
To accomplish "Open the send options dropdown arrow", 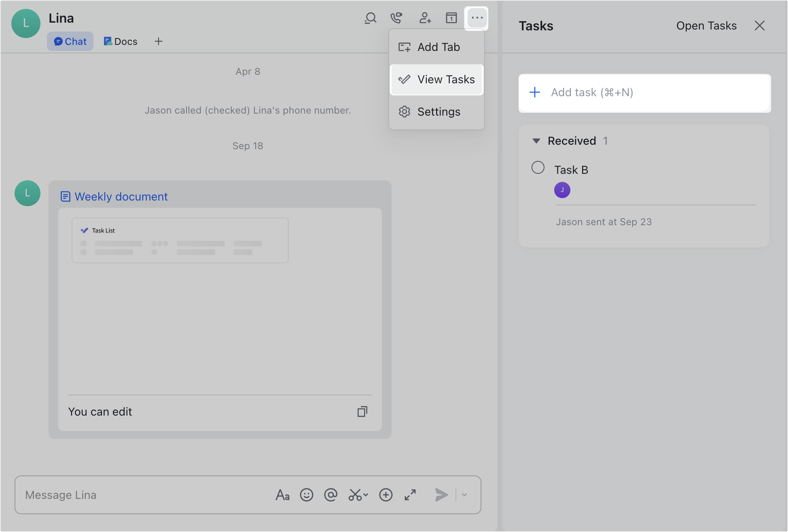I will click(x=464, y=495).
